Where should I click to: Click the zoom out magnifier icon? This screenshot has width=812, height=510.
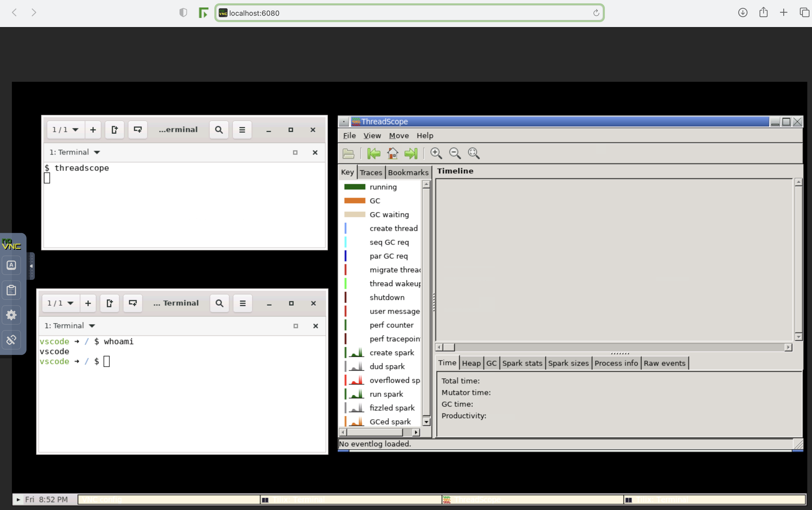[x=455, y=154]
